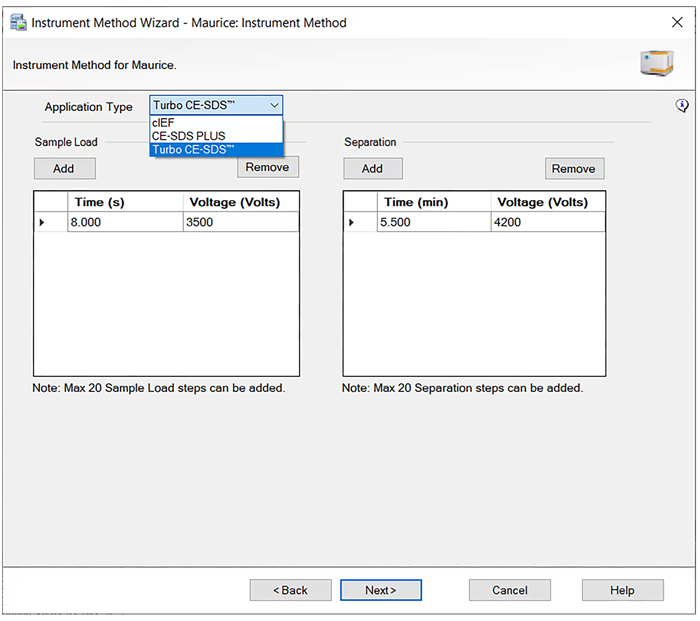Edit Separation time cell 5.500
Viewport: 700px width, 621px height.
pyautogui.click(x=433, y=222)
